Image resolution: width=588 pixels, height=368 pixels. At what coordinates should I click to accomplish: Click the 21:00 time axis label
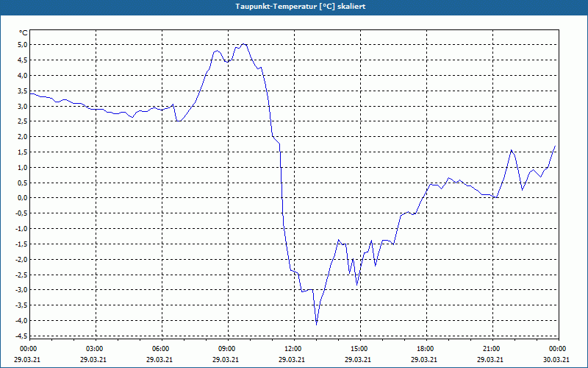[x=491, y=349]
